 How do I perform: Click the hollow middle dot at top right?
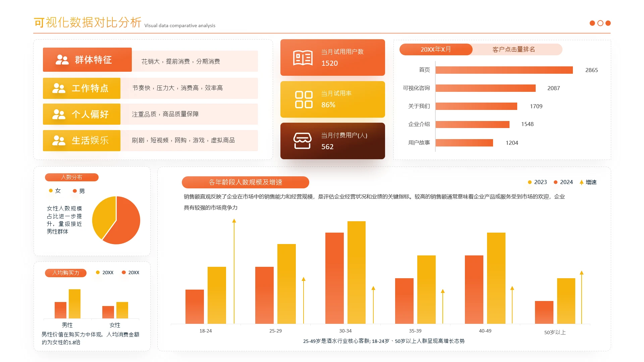click(x=600, y=23)
